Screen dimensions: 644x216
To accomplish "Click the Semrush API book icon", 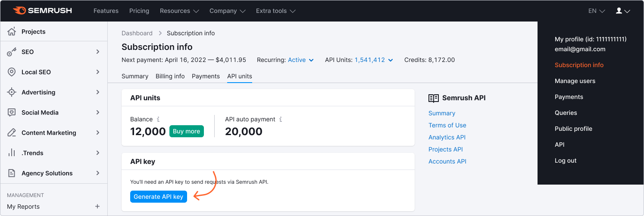I will tap(434, 98).
